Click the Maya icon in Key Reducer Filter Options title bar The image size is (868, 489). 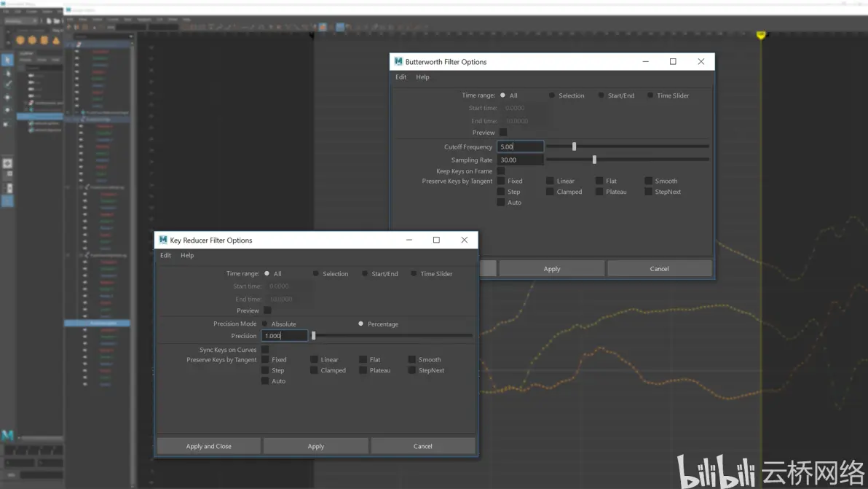click(163, 240)
